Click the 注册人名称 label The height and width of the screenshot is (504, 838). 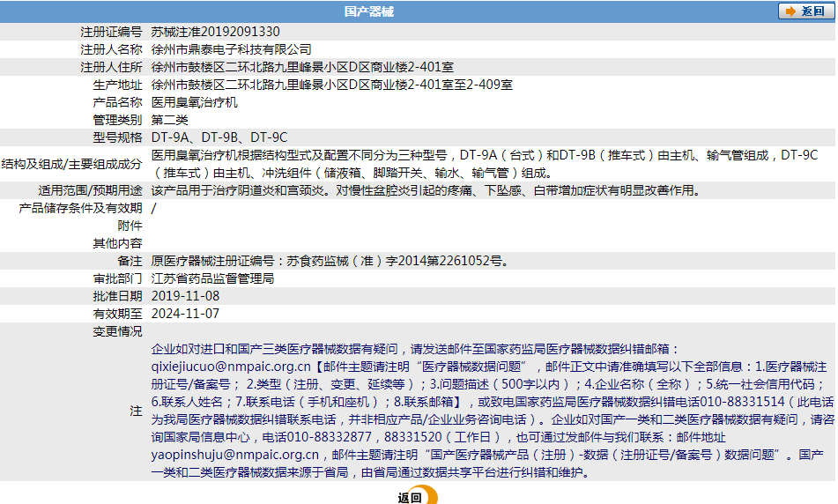click(111, 49)
